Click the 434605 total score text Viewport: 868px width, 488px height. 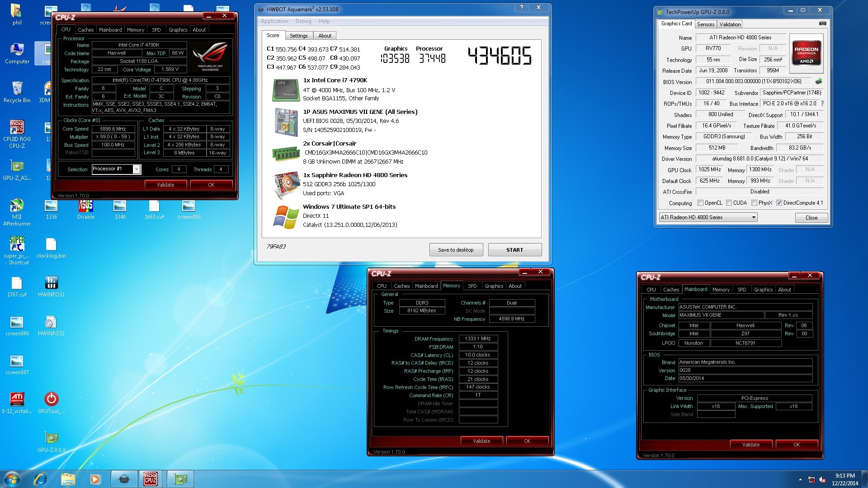tap(500, 56)
